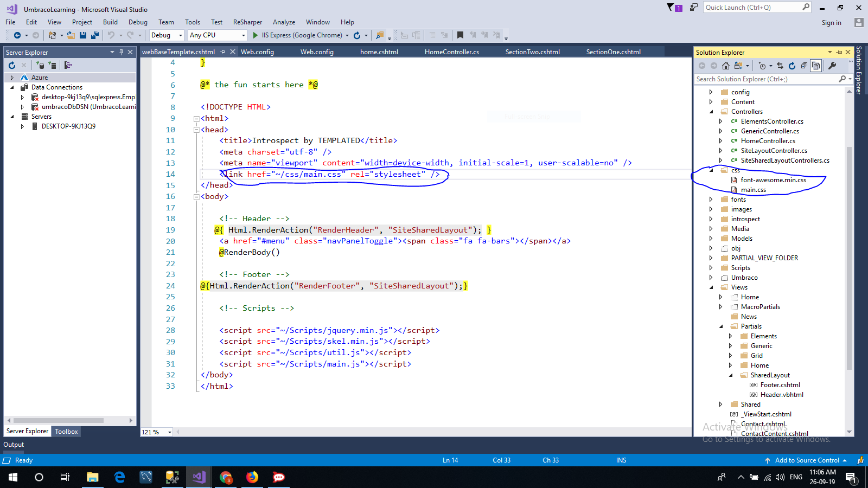868x488 pixels.
Task: Click the Windows Start button
Action: tap(13, 477)
